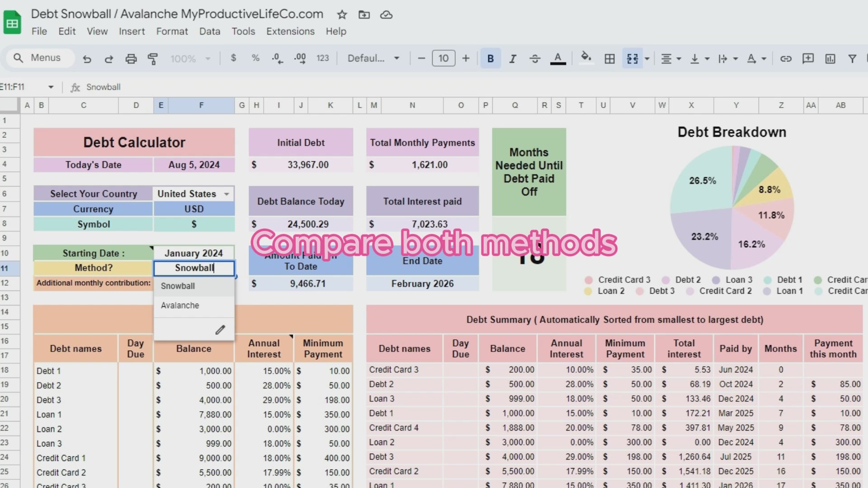Click the Insert chart icon
Image resolution: width=868 pixels, height=488 pixels.
tap(830, 58)
